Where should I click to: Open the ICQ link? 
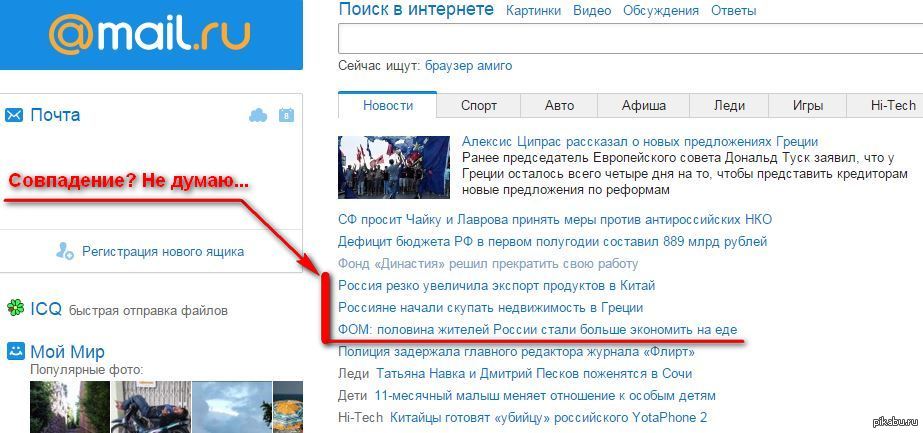coord(46,308)
